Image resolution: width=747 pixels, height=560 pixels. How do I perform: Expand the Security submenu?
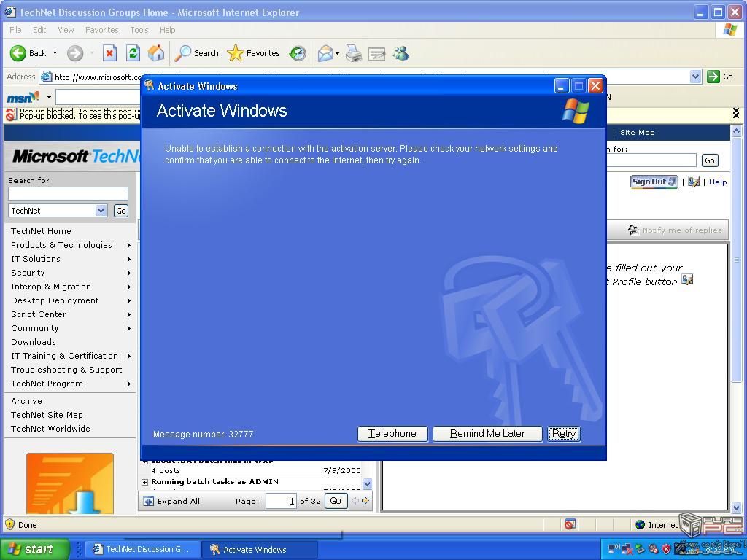pos(128,273)
